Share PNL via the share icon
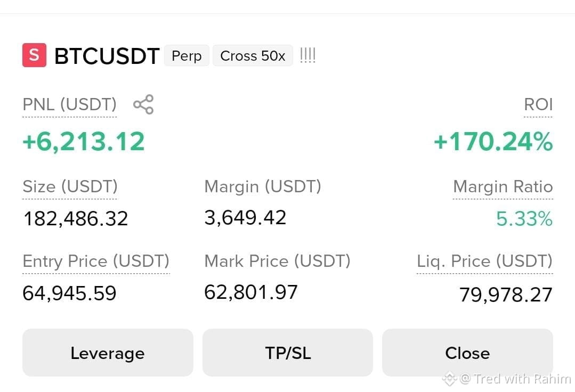 point(143,104)
